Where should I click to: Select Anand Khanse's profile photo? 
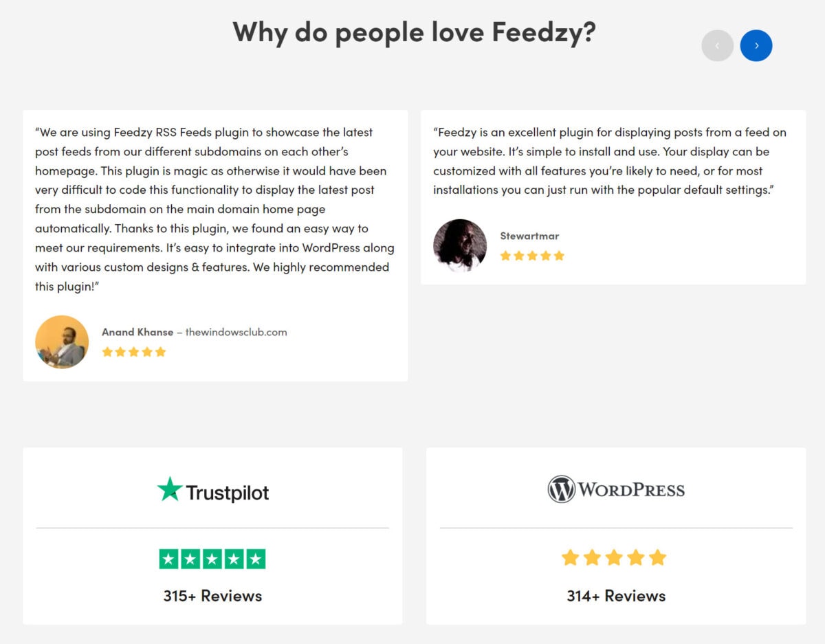tap(62, 342)
